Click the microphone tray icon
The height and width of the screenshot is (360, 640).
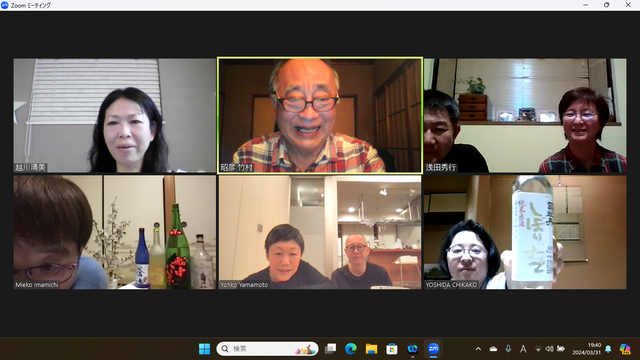(508, 349)
